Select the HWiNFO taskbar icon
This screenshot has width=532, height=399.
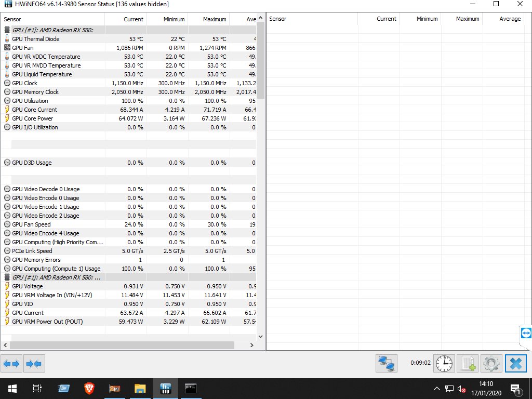(x=165, y=388)
